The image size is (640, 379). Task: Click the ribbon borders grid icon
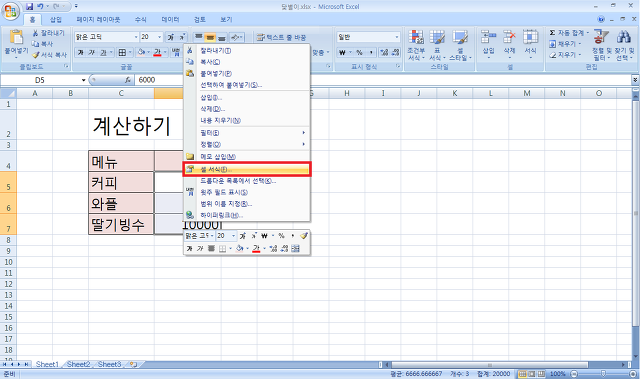[122, 52]
